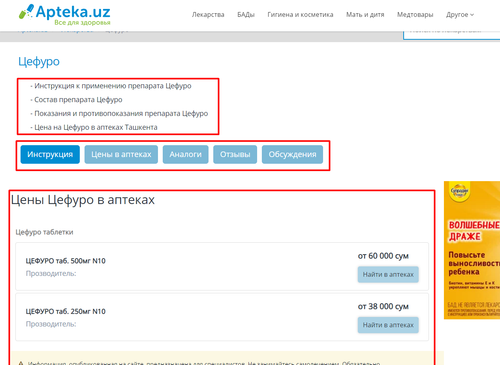Show the Отзывы tab
500x365 pixels.
(x=235, y=154)
